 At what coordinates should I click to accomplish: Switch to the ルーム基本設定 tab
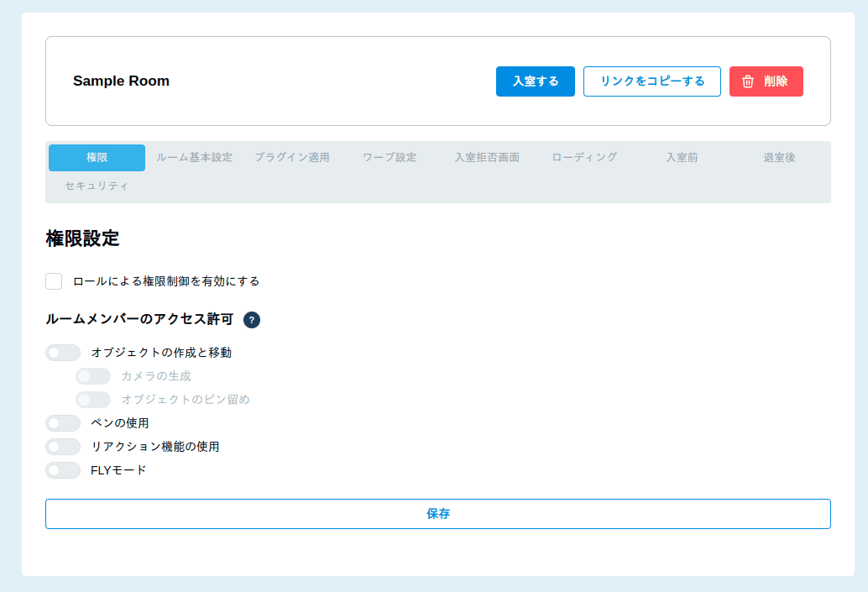(x=196, y=157)
